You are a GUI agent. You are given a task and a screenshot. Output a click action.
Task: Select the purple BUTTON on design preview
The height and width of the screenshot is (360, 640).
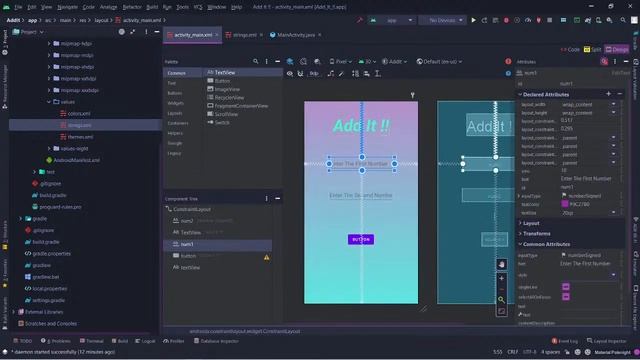pyautogui.click(x=361, y=240)
